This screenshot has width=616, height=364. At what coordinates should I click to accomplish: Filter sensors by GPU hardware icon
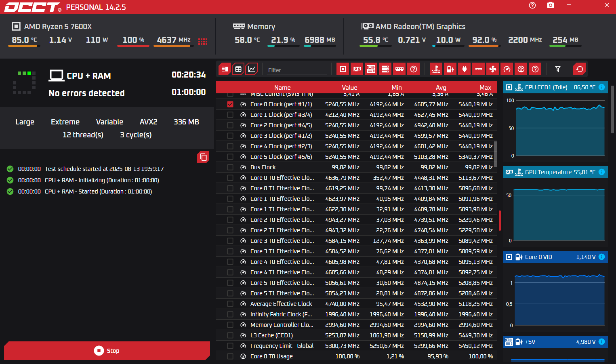357,69
